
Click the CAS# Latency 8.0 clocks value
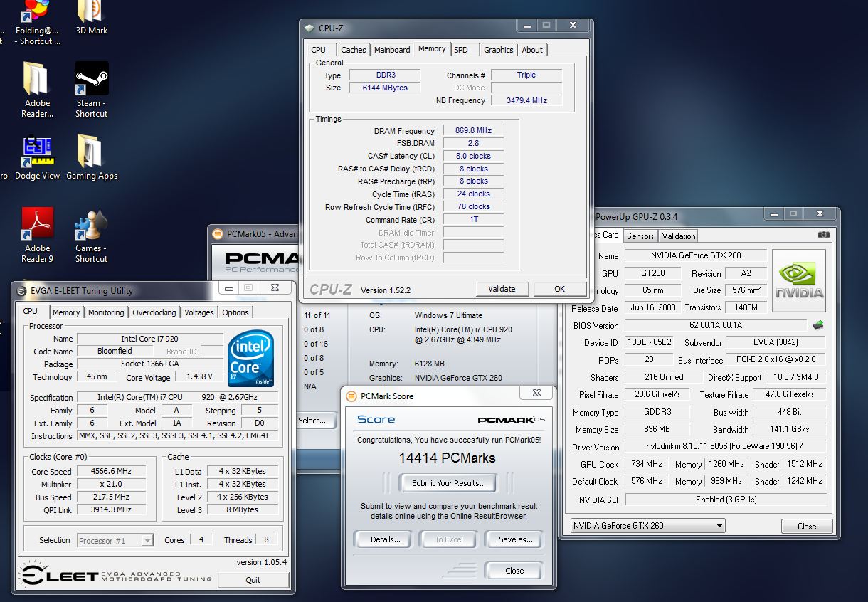click(473, 156)
